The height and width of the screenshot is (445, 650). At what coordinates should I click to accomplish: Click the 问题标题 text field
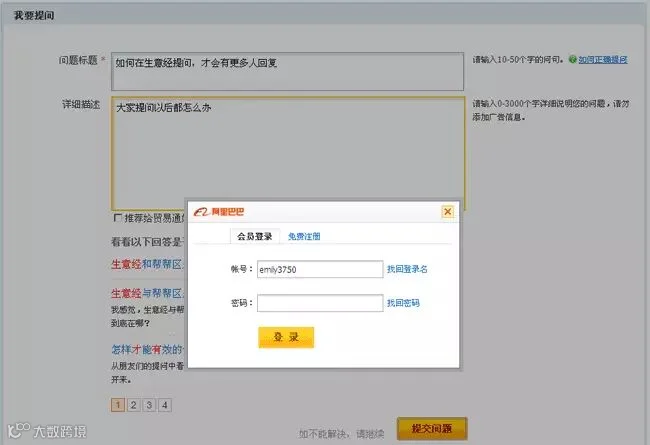coord(287,71)
